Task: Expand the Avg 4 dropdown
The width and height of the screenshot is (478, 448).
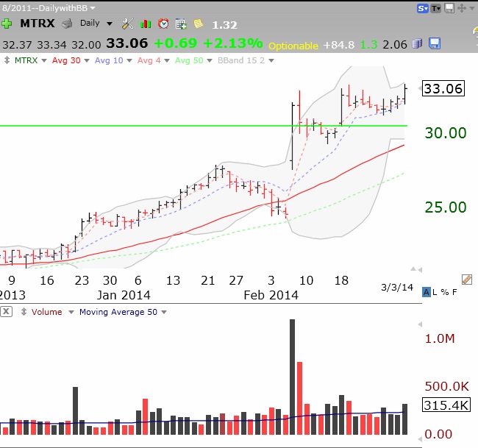Action: click(167, 60)
